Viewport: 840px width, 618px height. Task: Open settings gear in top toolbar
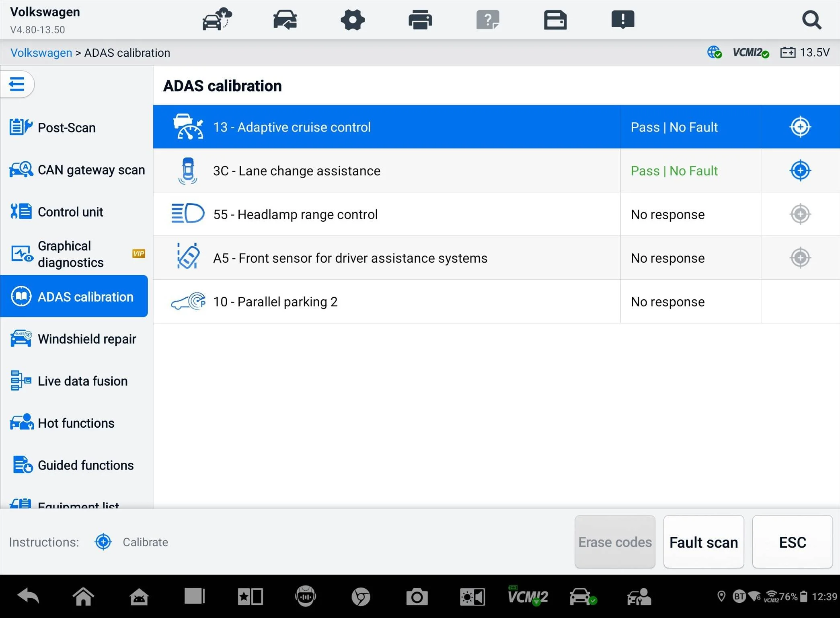tap(353, 19)
